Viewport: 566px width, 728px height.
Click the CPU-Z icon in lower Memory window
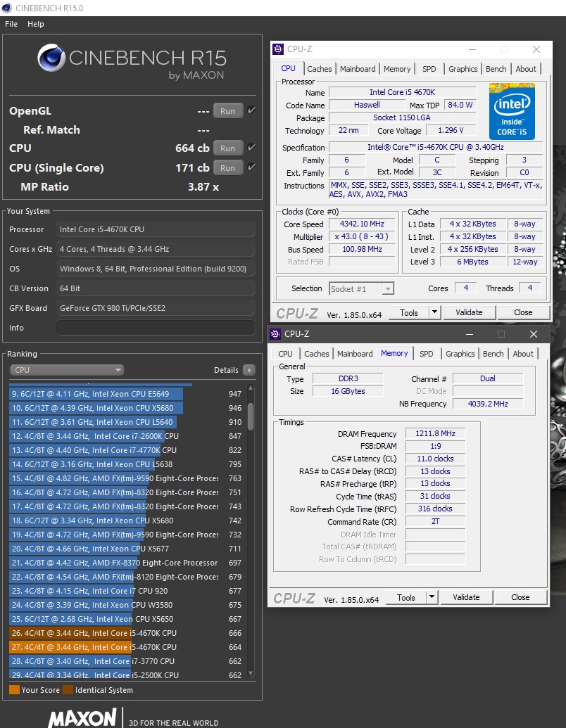[x=276, y=334]
